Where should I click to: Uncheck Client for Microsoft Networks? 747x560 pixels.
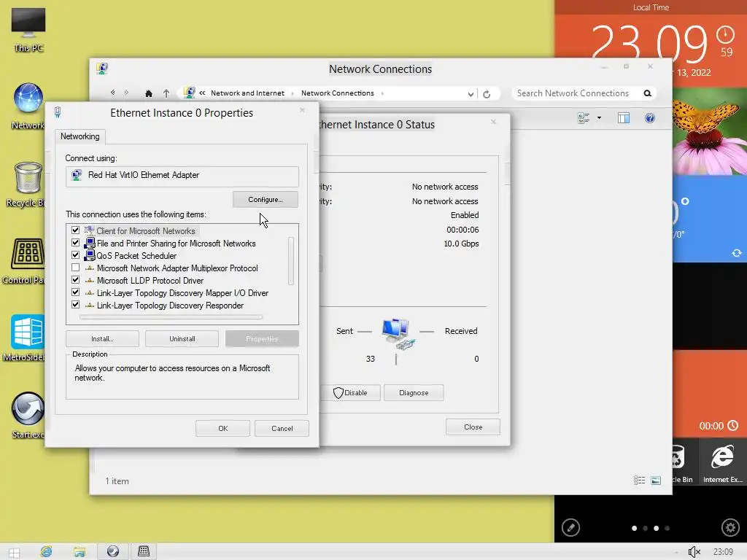click(75, 230)
